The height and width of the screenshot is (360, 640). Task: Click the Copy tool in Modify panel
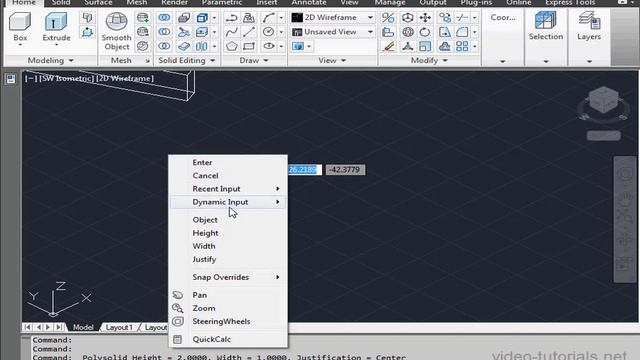(444, 18)
